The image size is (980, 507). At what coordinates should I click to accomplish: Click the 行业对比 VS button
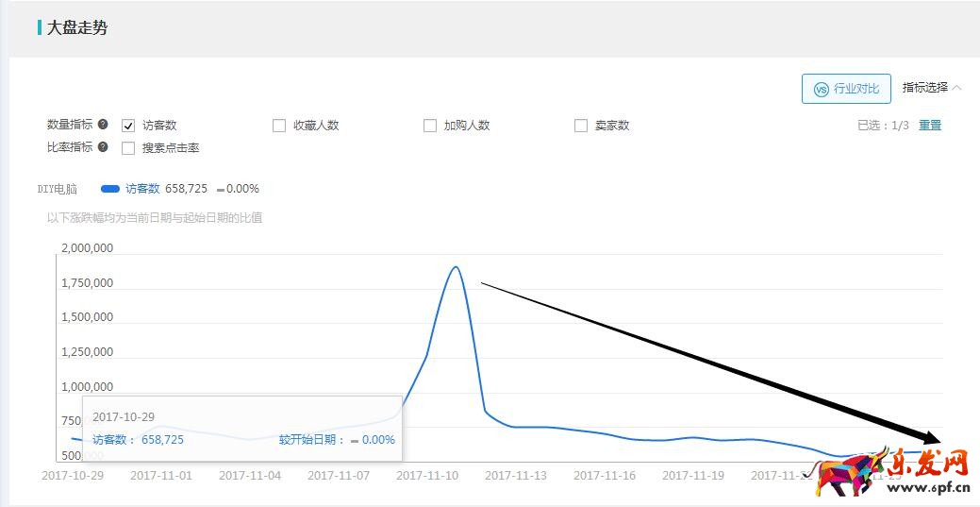pyautogui.click(x=846, y=89)
